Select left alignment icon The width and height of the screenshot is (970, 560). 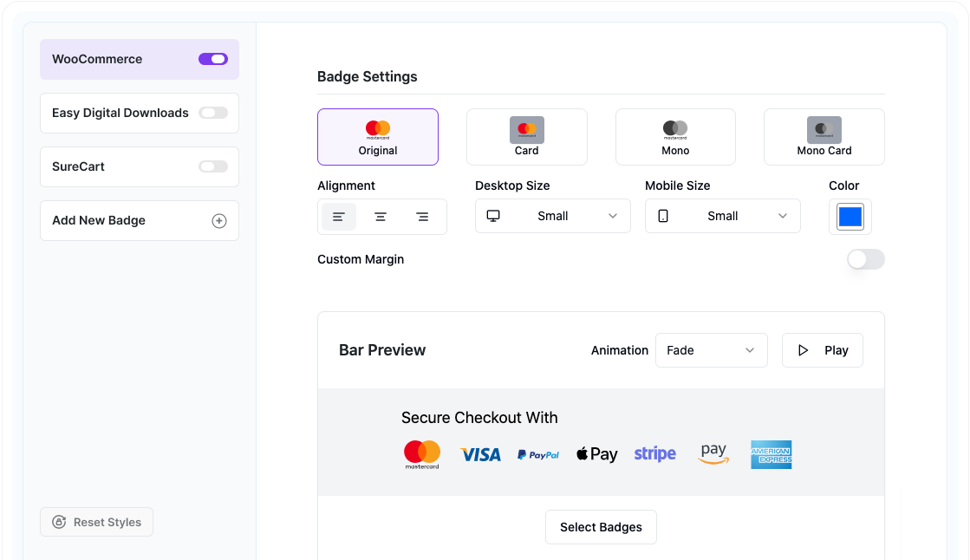(x=339, y=217)
